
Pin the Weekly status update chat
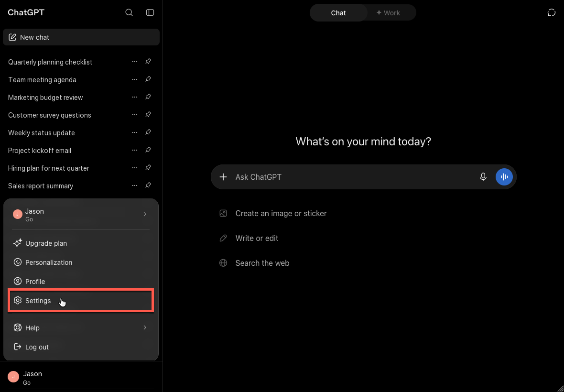coord(148,132)
